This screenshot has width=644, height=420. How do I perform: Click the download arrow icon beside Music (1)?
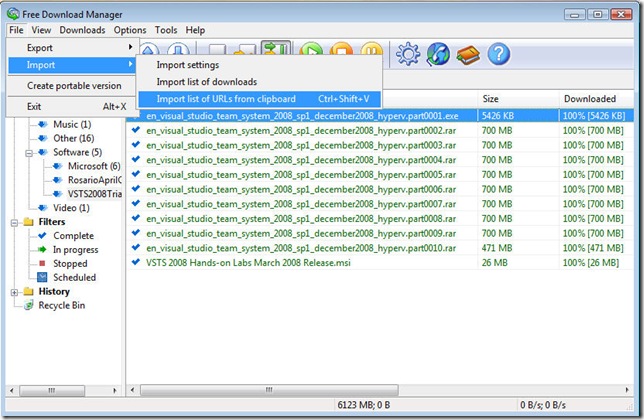[42, 124]
